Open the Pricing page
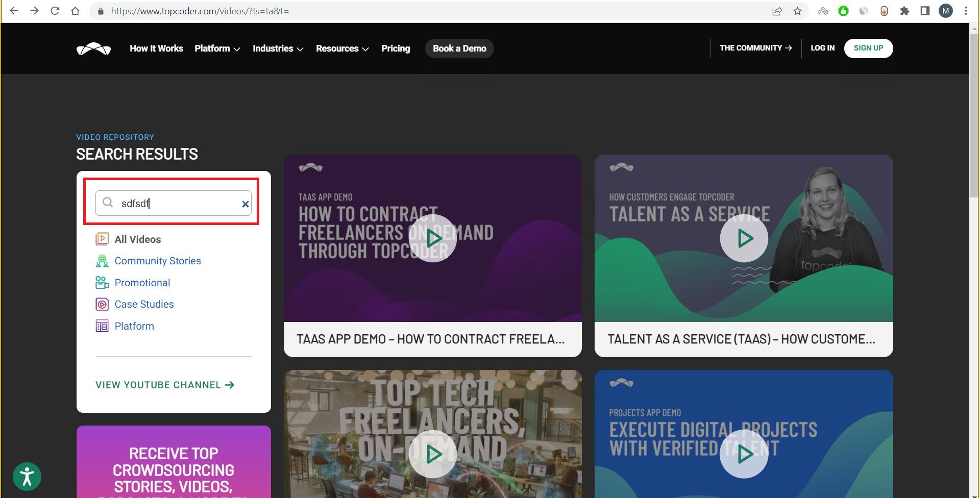Image resolution: width=980 pixels, height=498 pixels. 396,48
